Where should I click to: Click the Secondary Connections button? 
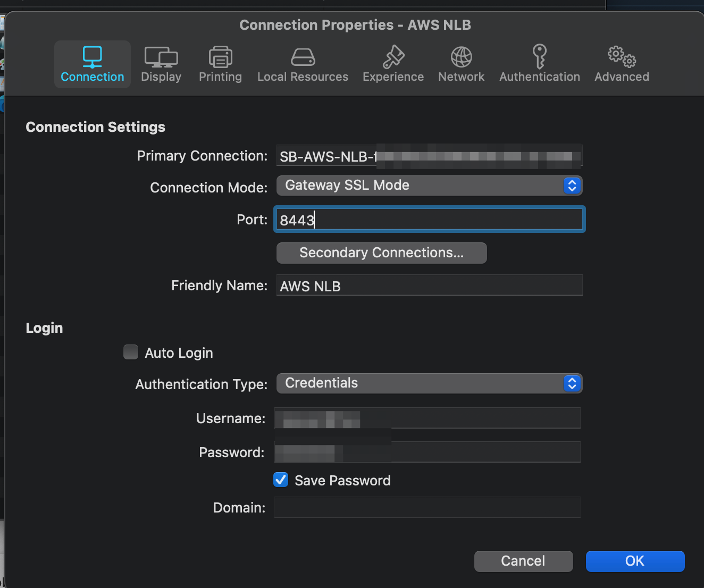click(x=381, y=253)
